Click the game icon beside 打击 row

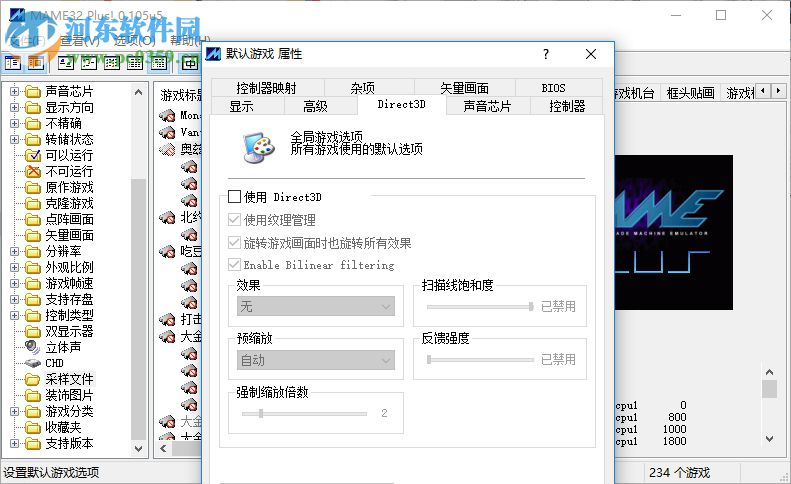[x=167, y=319]
